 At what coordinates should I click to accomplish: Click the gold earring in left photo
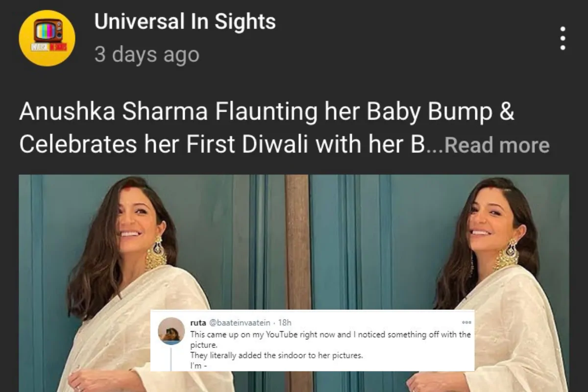pos(156,253)
